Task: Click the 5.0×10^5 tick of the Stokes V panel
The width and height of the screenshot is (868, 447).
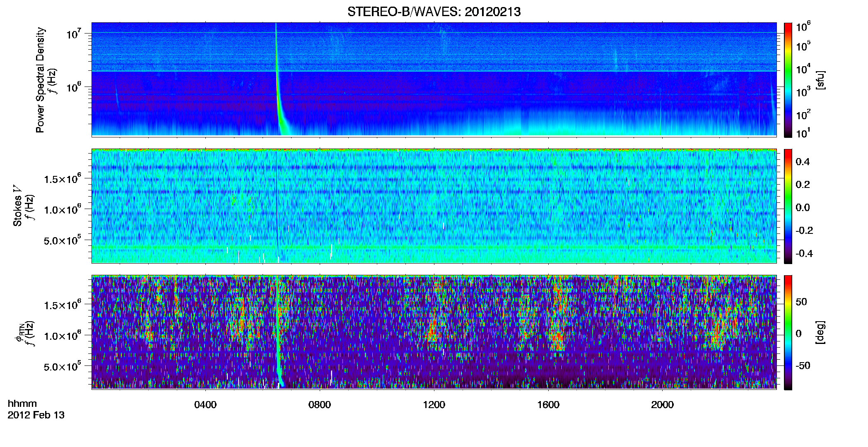Action: coord(63,240)
